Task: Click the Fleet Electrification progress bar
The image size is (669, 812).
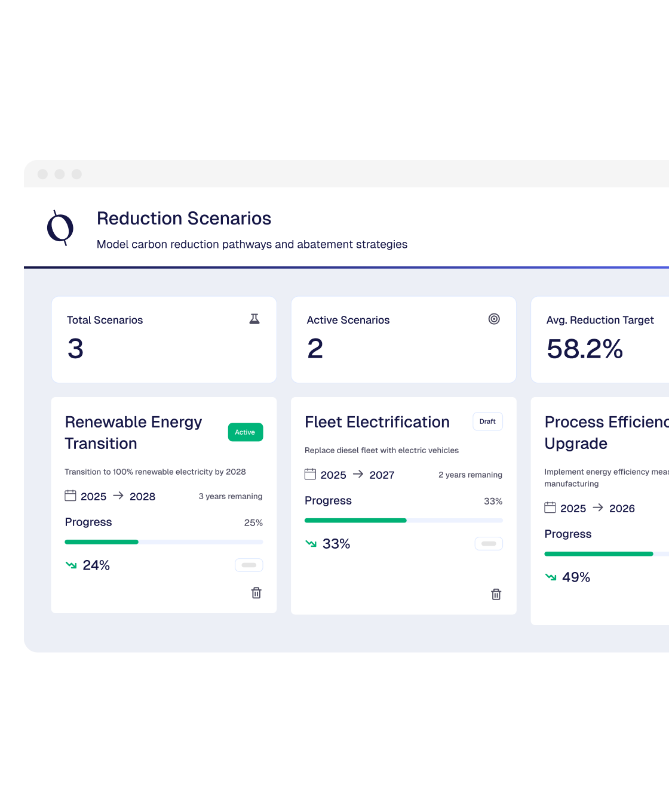Action: point(403,521)
